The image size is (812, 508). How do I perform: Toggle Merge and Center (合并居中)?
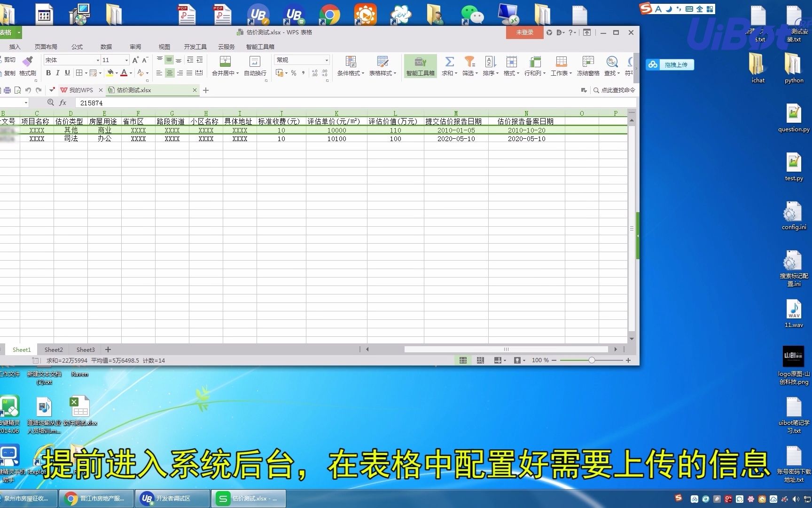pos(225,66)
